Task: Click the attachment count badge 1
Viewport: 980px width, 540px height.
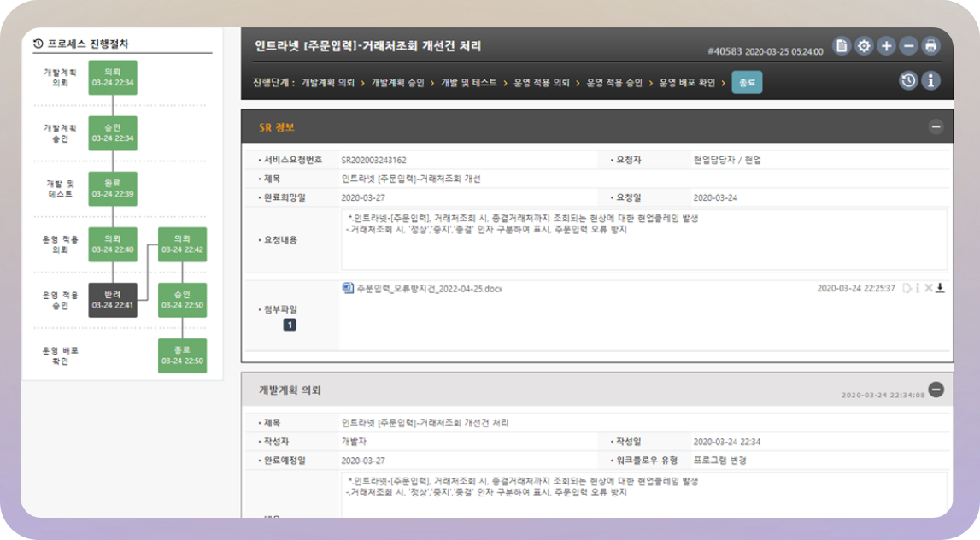Action: tap(290, 325)
